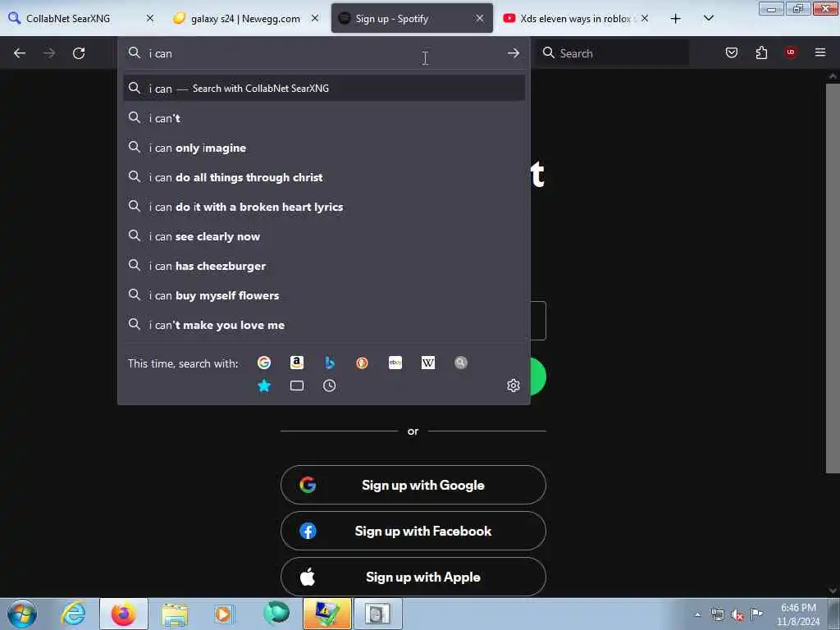Reload the current page
840x630 pixels.
tap(79, 53)
